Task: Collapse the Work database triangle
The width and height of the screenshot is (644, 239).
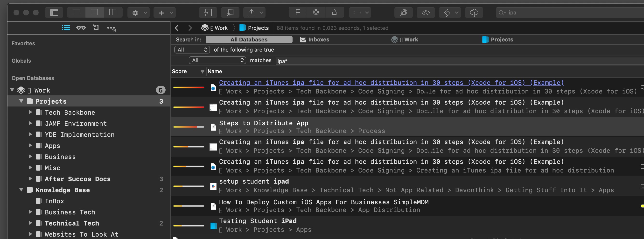Action: (x=12, y=90)
